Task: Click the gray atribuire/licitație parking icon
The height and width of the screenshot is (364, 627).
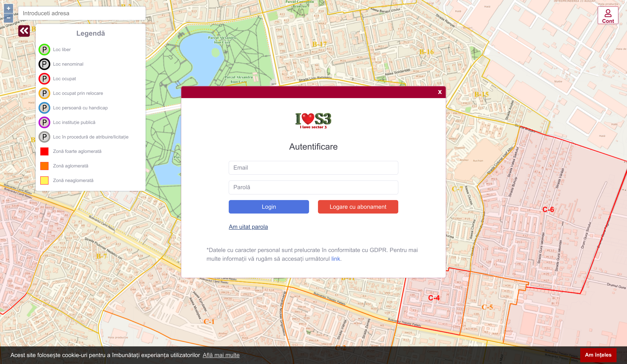Action: click(44, 137)
